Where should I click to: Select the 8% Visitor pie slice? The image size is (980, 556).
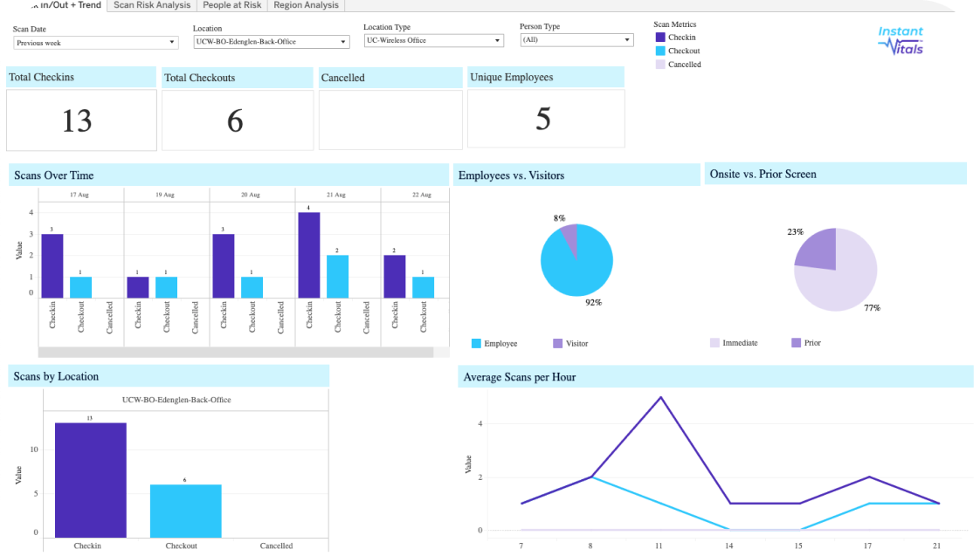point(569,237)
